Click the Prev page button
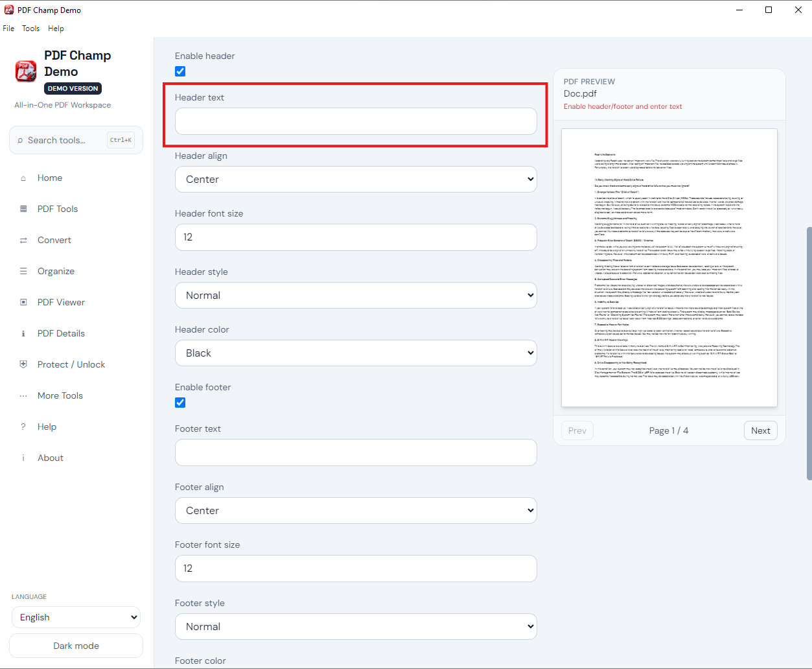The height and width of the screenshot is (669, 812). (577, 430)
